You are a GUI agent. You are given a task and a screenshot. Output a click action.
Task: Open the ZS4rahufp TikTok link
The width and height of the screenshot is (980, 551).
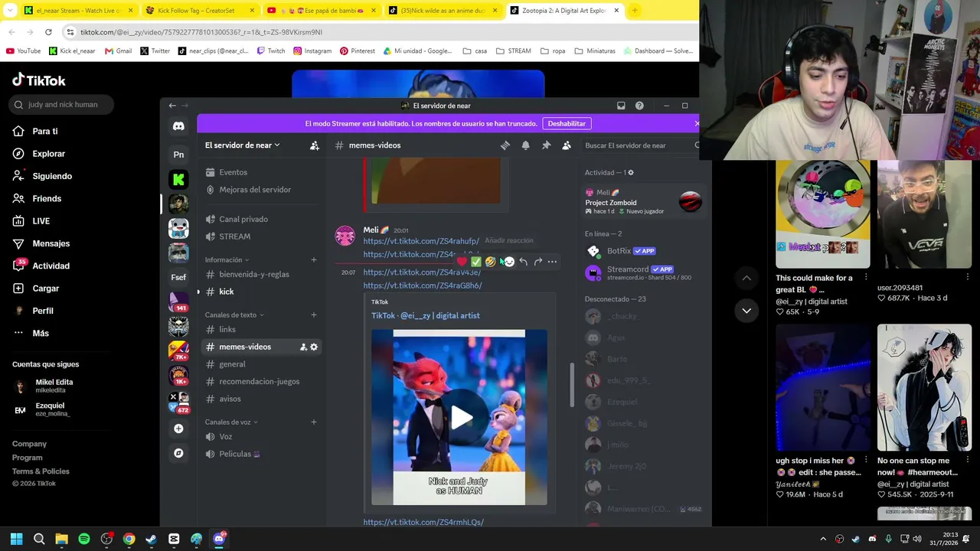421,241
